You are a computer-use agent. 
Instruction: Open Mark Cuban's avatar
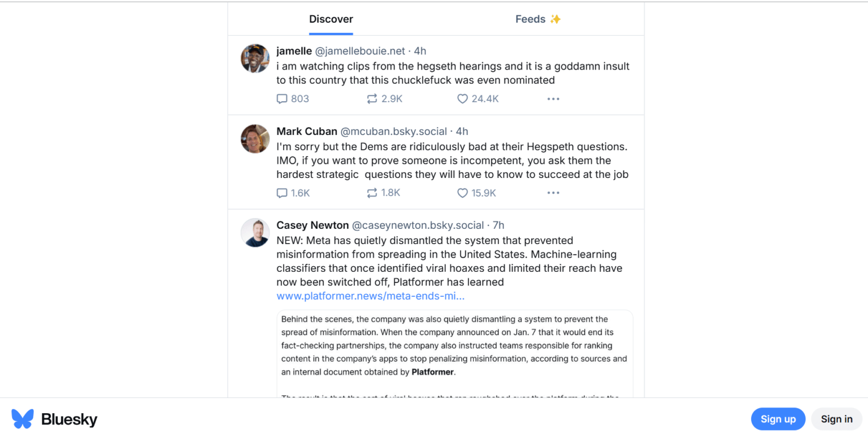(255, 138)
